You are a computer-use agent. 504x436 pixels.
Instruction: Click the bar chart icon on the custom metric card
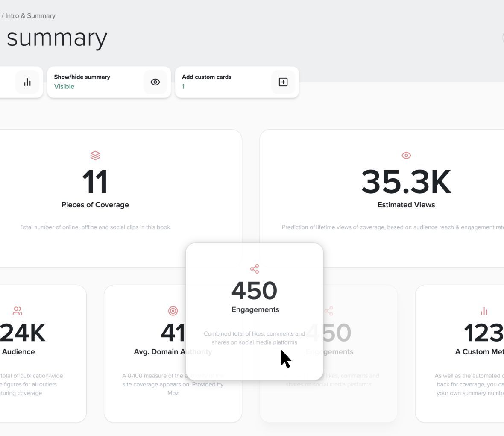484,311
